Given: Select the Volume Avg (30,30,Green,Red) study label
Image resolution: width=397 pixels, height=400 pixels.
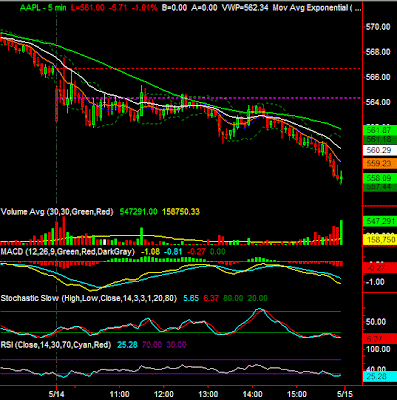Looking at the screenshot, I should coord(57,212).
